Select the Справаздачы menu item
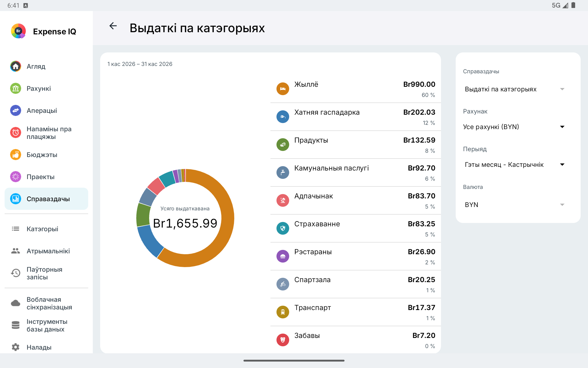The width and height of the screenshot is (588, 368). pyautogui.click(x=46, y=199)
